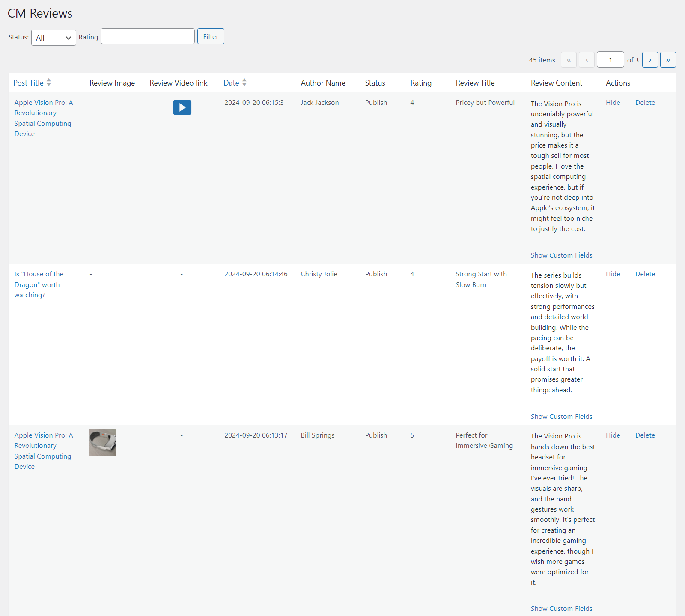
Task: Click Publish status in Jack Jackson row
Action: click(x=376, y=103)
